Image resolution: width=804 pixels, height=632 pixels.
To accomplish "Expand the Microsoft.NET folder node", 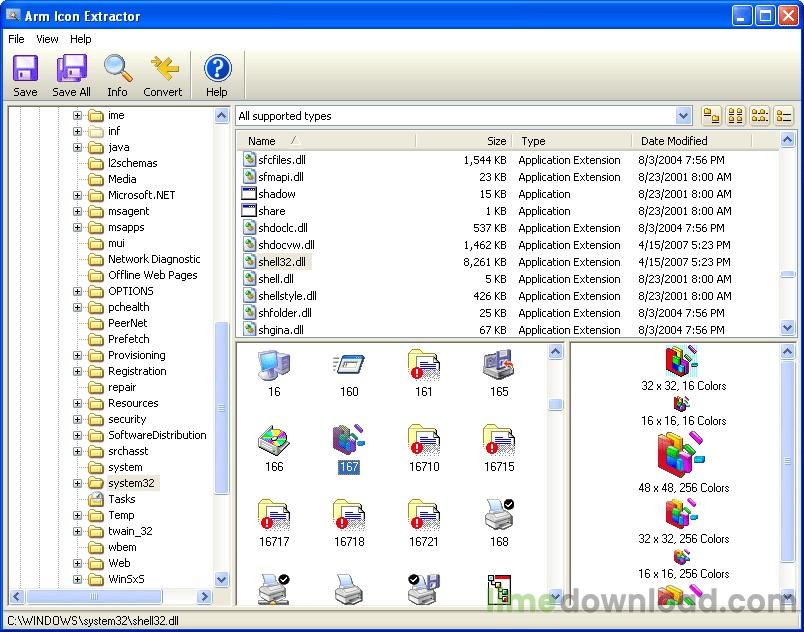I will coord(77,195).
